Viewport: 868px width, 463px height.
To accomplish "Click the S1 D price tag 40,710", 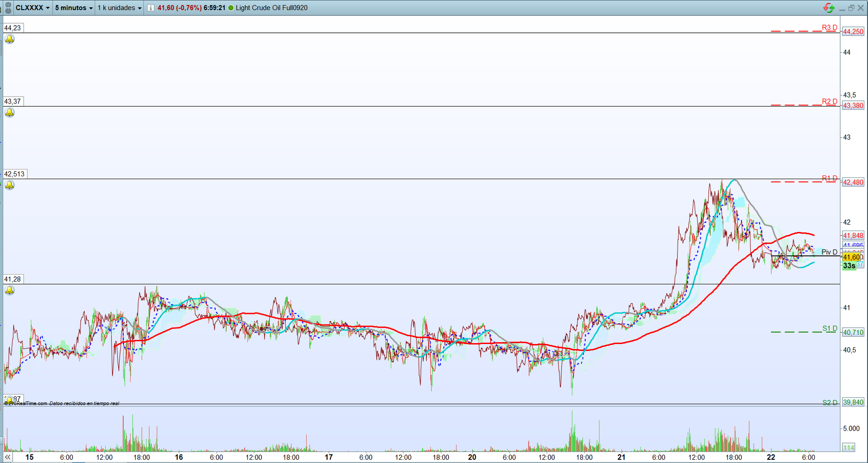I will pyautogui.click(x=853, y=332).
